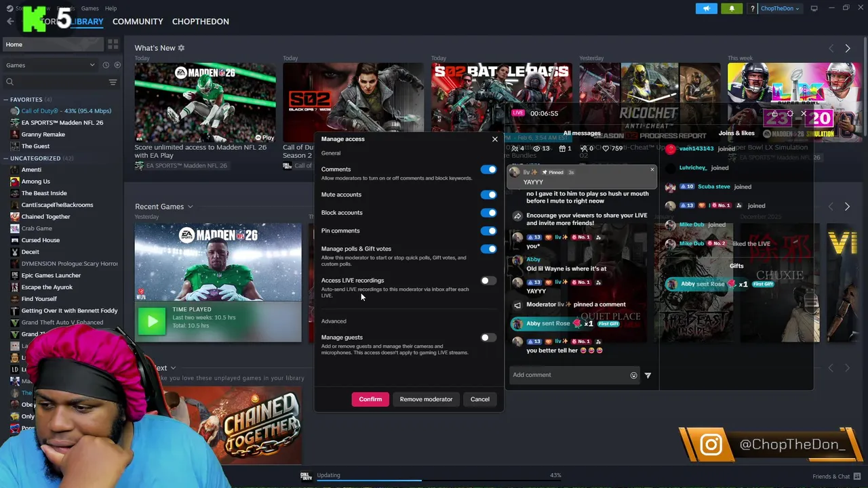
Task: Click the Cancel button
Action: [480, 399]
